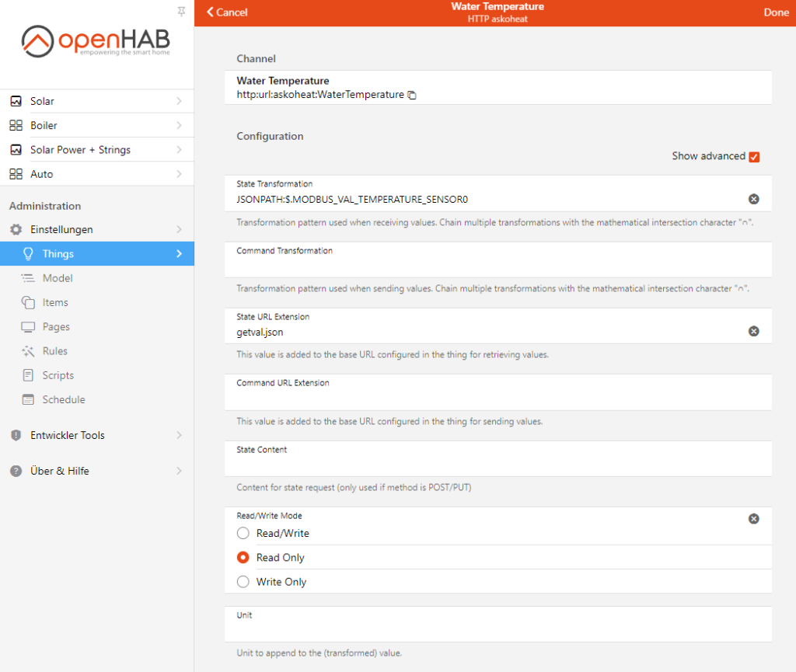Select the Read/Write radio option
The image size is (796, 672).
[x=243, y=533]
